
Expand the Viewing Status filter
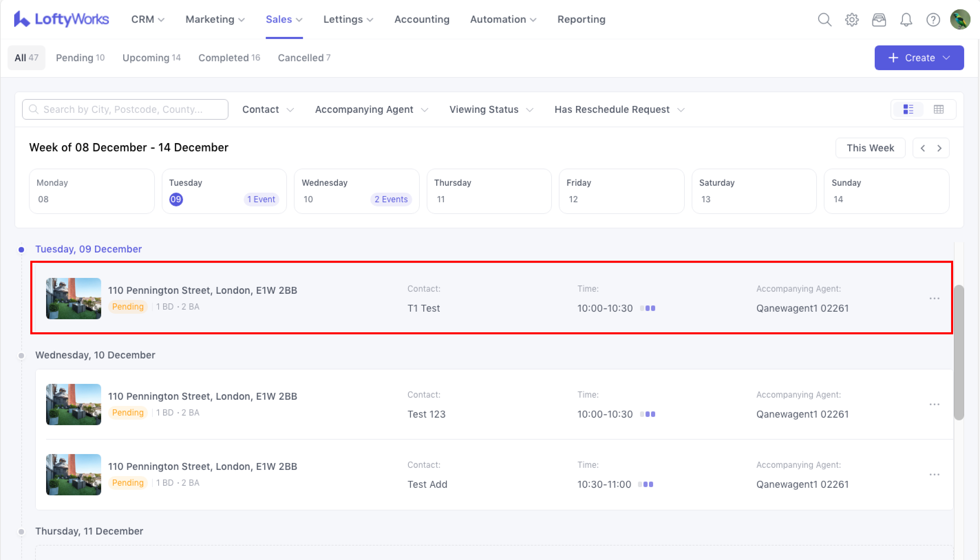tap(491, 110)
